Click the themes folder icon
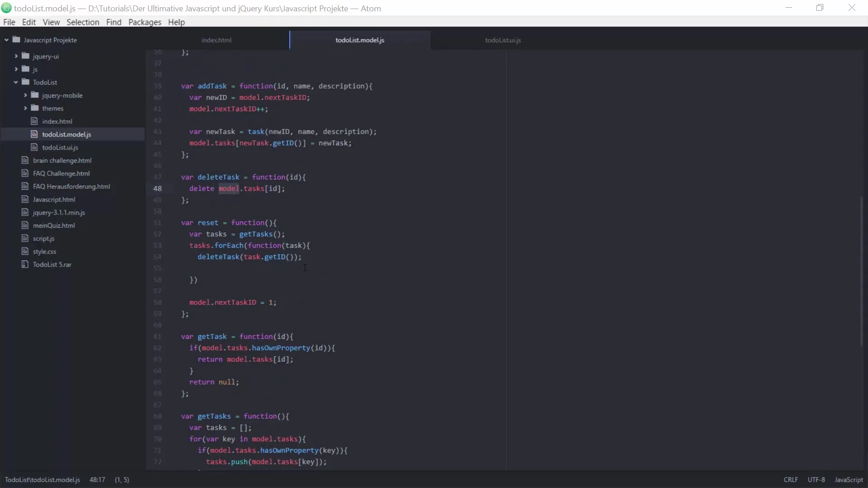 (x=35, y=108)
